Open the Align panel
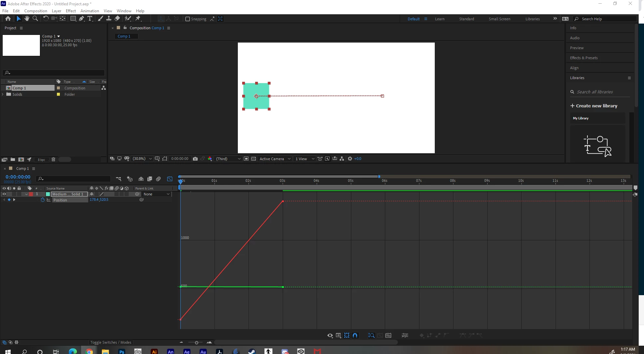 tap(574, 68)
